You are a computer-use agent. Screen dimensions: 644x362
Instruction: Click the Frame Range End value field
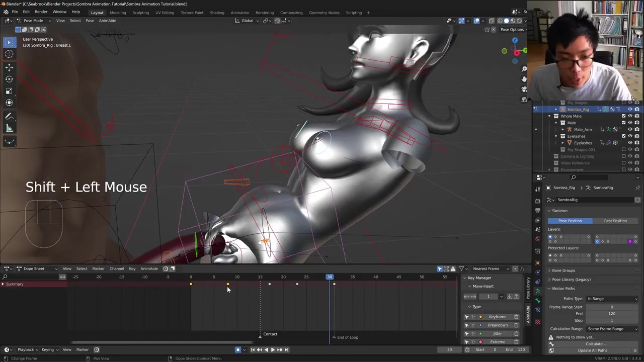click(612, 314)
